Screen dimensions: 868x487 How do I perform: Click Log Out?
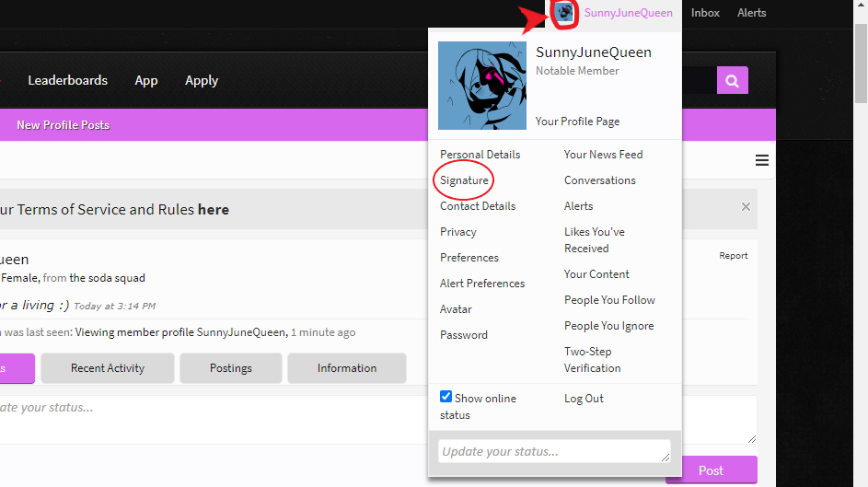584,399
